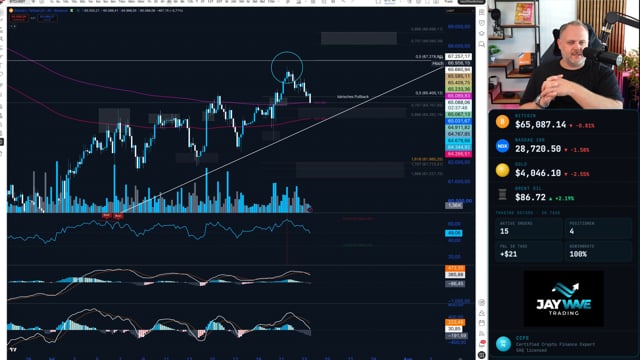Select the cyan circle drawing on chart
This screenshot has width=640, height=360.
click(287, 67)
